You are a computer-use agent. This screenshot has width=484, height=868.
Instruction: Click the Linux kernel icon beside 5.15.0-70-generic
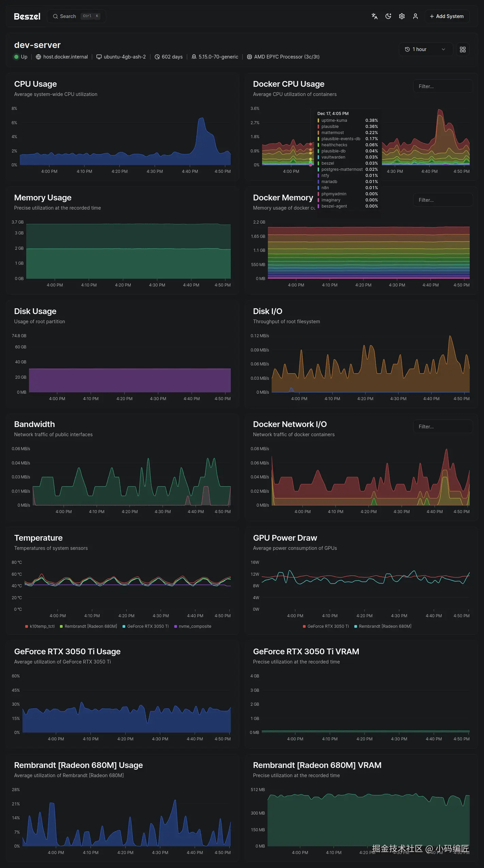point(194,57)
